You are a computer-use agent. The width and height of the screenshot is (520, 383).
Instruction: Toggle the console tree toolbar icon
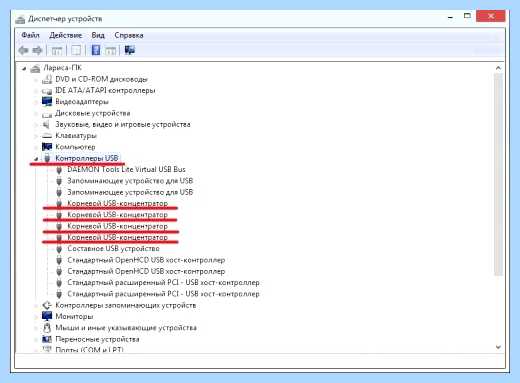[x=57, y=51]
